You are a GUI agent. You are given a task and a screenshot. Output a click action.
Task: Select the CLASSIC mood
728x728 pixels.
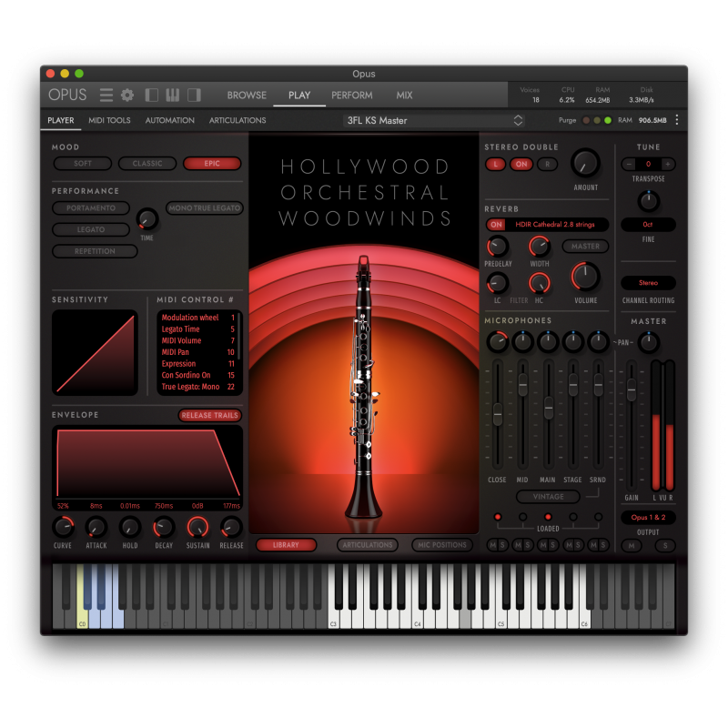(147, 164)
